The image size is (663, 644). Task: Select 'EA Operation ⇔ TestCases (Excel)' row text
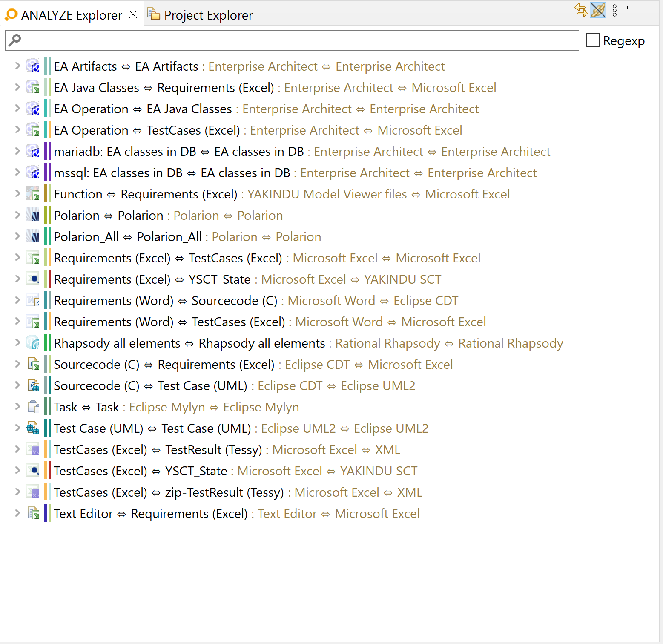pos(147,130)
